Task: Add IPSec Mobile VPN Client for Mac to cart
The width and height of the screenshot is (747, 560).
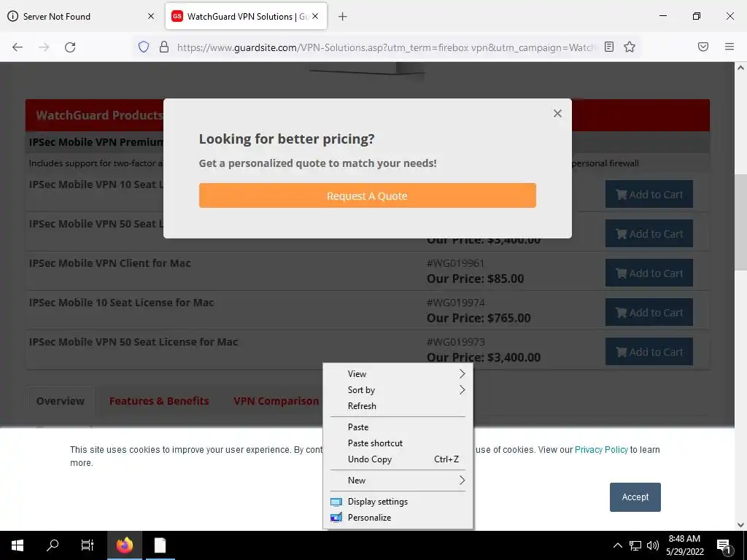Action: [x=649, y=273]
